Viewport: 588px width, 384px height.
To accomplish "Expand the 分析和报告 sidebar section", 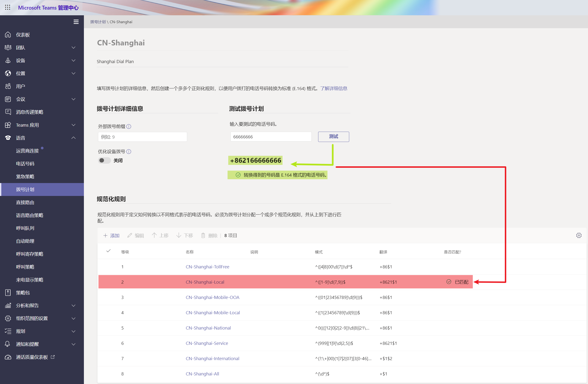I will (x=73, y=305).
